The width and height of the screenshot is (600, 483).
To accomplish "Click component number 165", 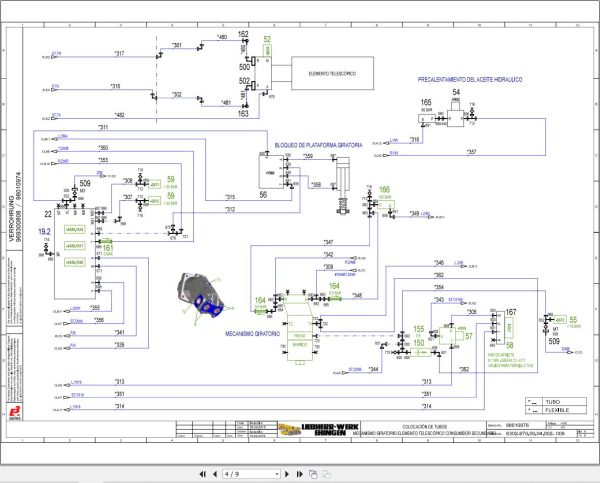I will 426,102.
